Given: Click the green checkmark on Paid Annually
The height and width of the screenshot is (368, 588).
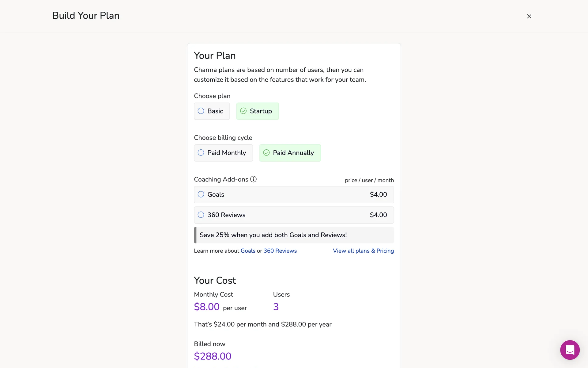Looking at the screenshot, I should (x=266, y=153).
